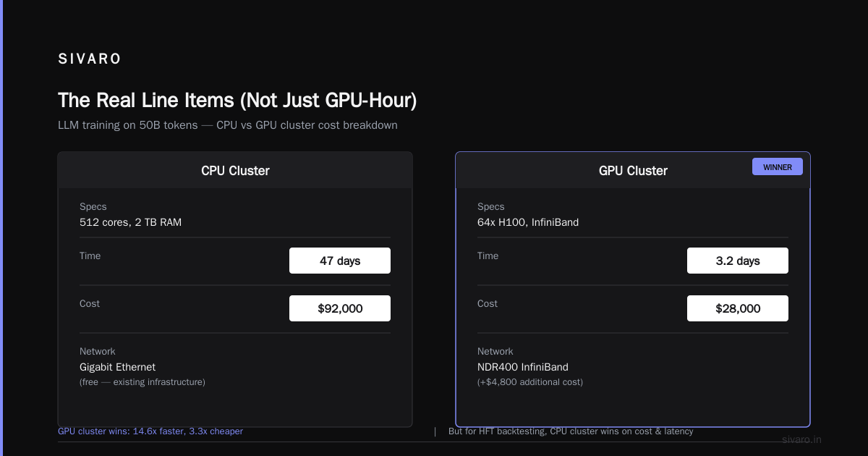Click '512 cores, 2 TB RAM' spec text
The width and height of the screenshot is (868, 456).
131,222
